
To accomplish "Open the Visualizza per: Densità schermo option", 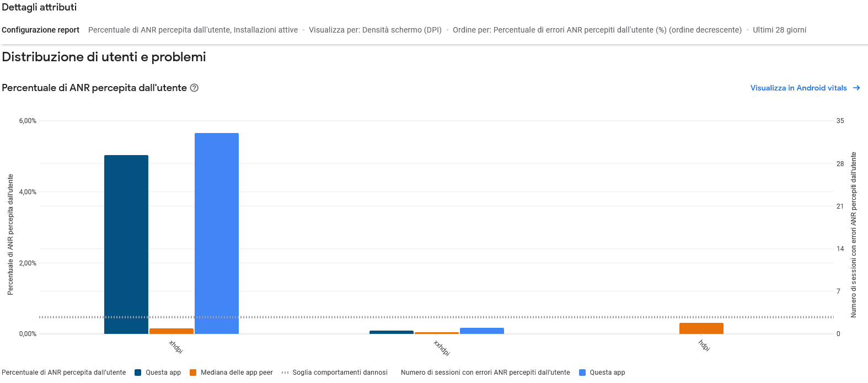I will pyautogui.click(x=375, y=30).
